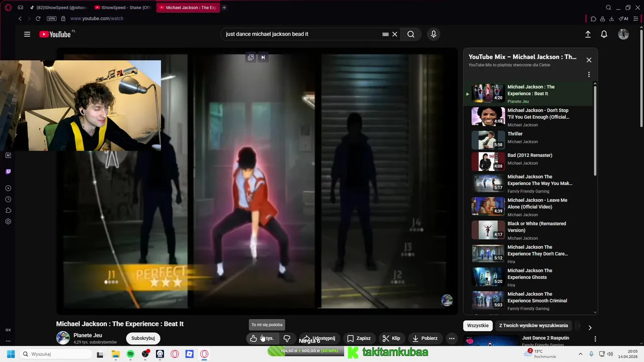Open YouTube notifications bell
Image resolution: width=644 pixels, height=362 pixels.
click(604, 34)
